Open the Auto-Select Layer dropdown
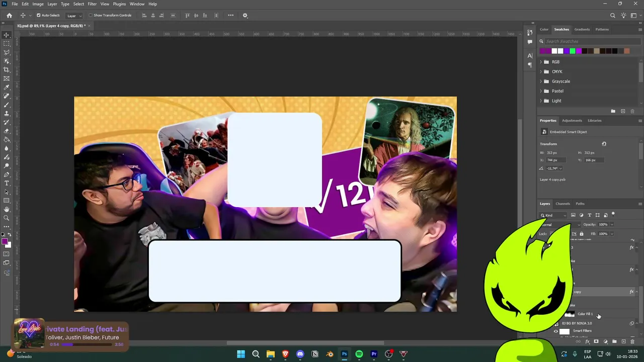Viewport: 644px width, 362px height. click(x=74, y=16)
